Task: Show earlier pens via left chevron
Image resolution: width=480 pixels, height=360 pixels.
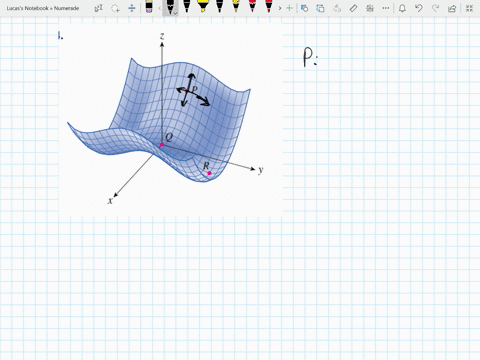Action: 159,8
